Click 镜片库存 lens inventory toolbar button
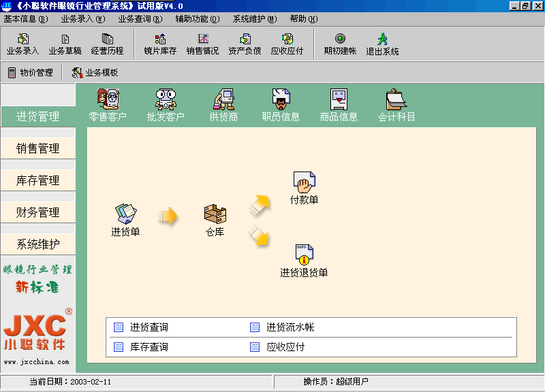Viewport: 545px width, 392px height. point(160,44)
